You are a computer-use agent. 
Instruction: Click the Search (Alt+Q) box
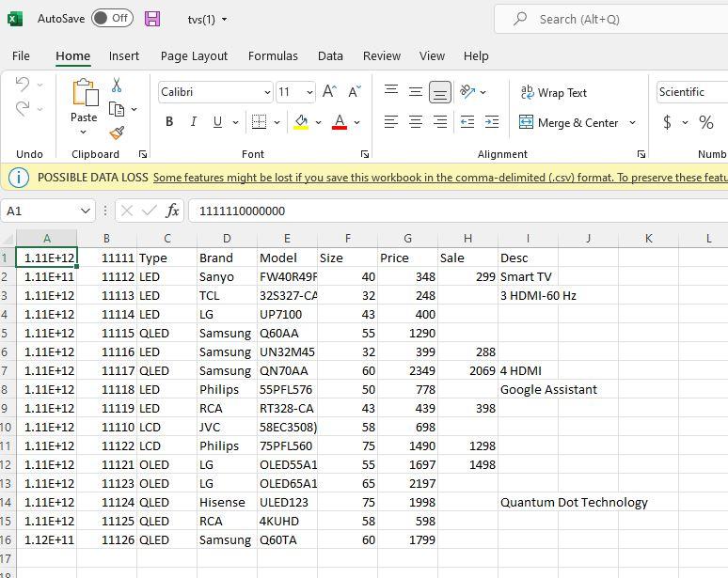click(x=611, y=19)
